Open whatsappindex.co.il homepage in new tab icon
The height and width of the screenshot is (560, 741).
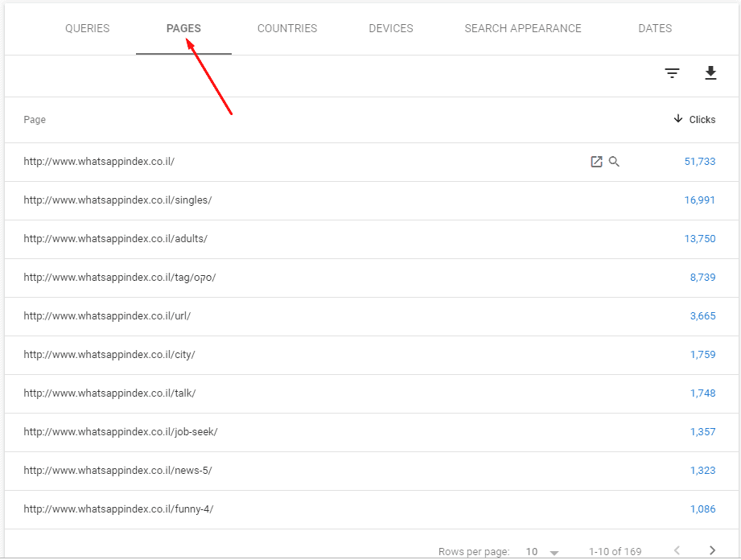(596, 162)
